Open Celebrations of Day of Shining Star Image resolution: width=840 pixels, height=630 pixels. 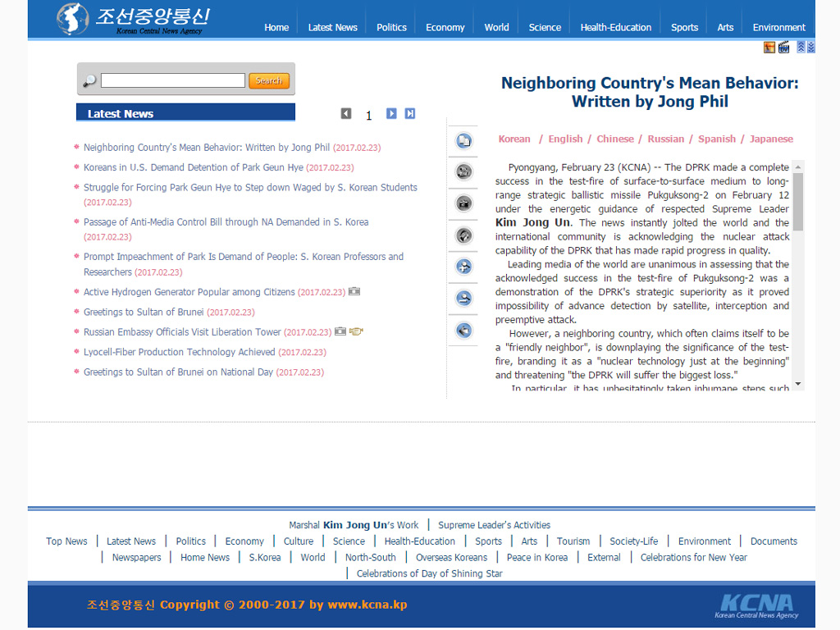430,573
